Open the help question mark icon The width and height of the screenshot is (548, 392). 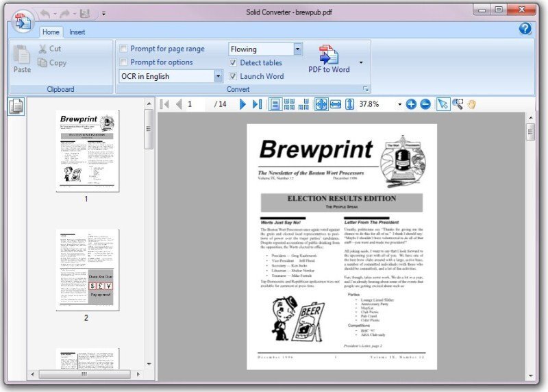click(x=525, y=29)
